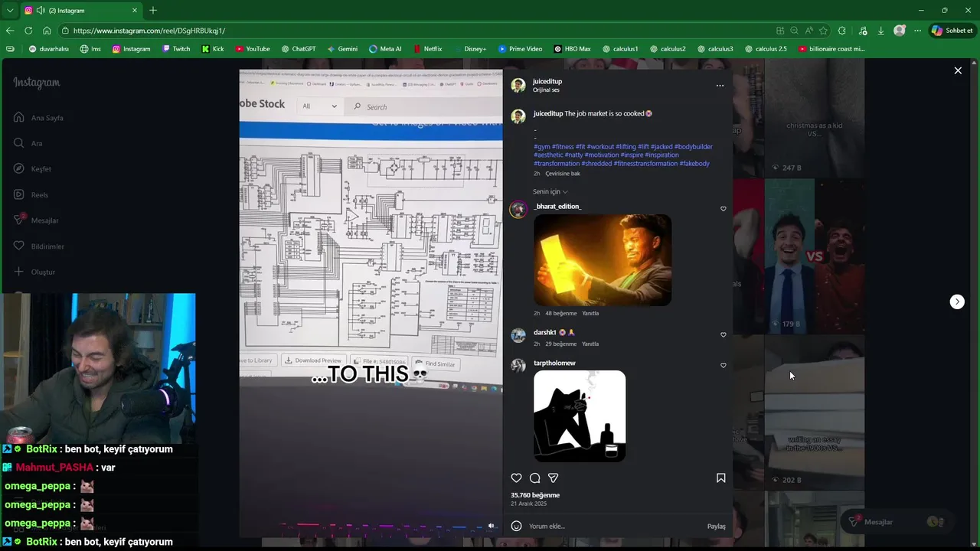
Task: Add page to favorites with star icon
Action: (x=823, y=31)
